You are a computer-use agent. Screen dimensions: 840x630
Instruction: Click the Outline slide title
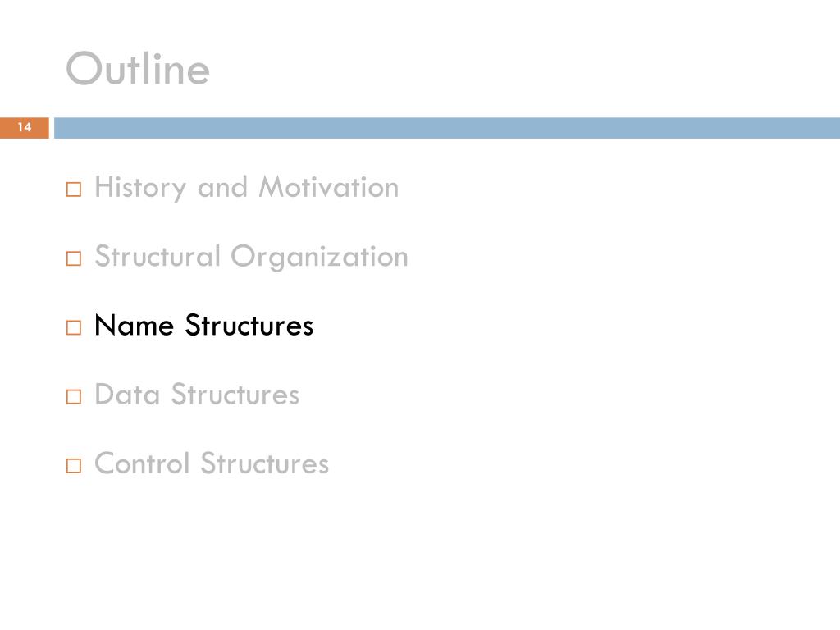(x=138, y=68)
